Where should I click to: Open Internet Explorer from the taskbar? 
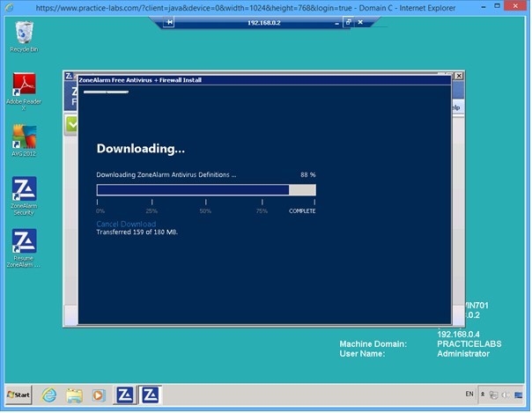49,395
